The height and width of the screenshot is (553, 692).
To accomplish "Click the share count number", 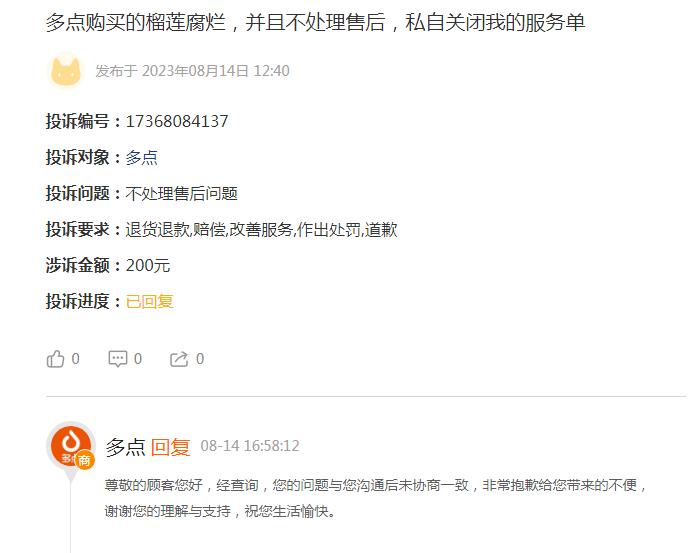I will pos(200,359).
